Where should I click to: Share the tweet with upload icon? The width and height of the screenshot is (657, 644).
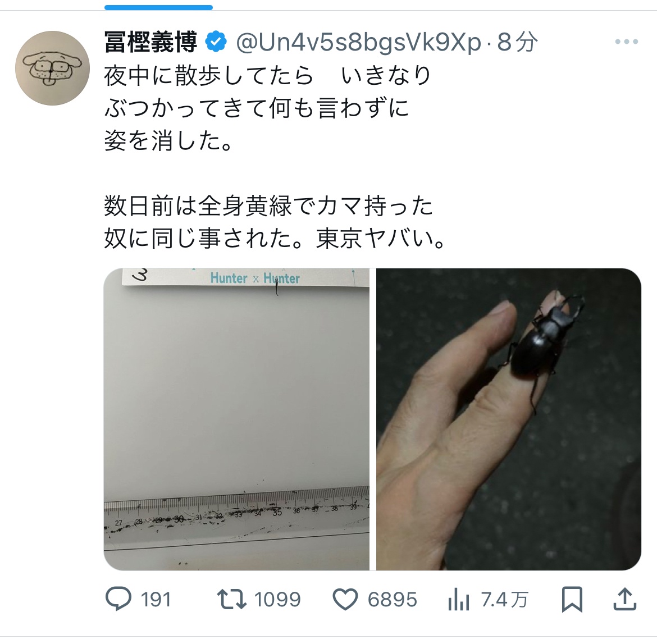[625, 599]
